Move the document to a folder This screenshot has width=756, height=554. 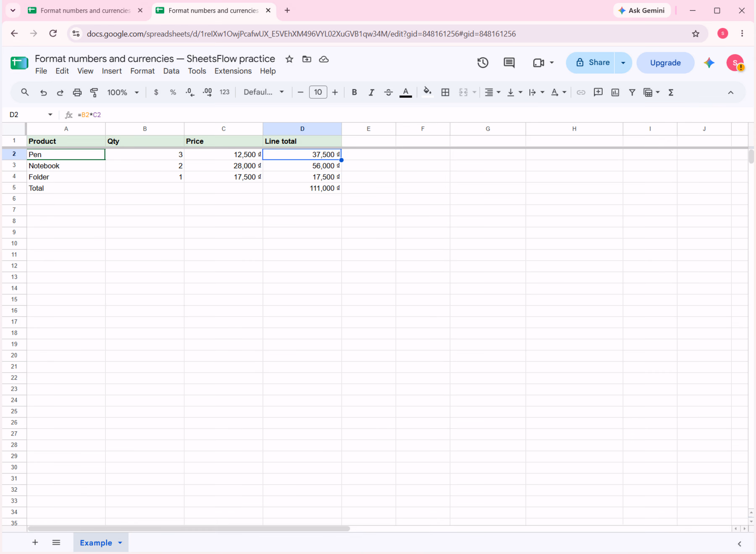307,59
